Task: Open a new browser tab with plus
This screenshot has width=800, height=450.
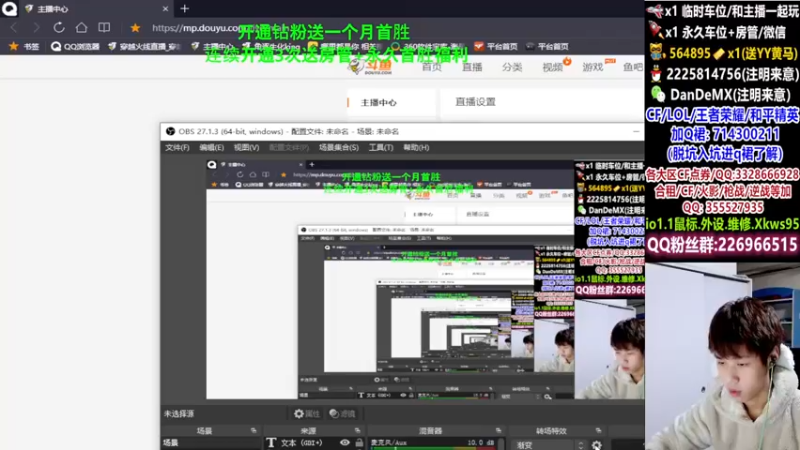Action: [x=185, y=9]
